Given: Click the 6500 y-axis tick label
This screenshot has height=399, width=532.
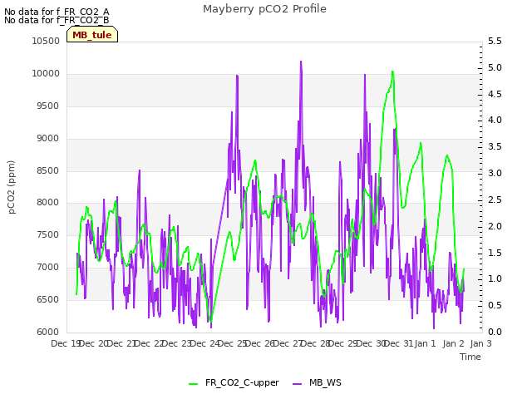Looking at the screenshot, I should [x=48, y=300].
